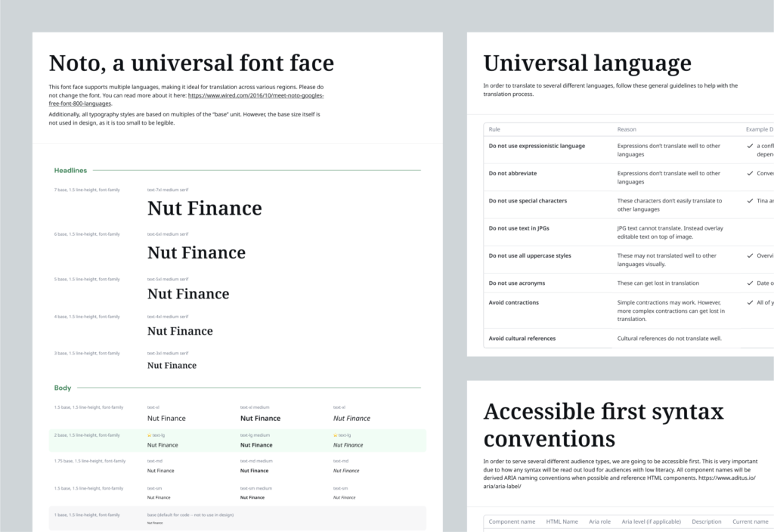The width and height of the screenshot is (774, 532).
Task: Click the checkmark in the uppercase styles row
Action: click(x=750, y=255)
